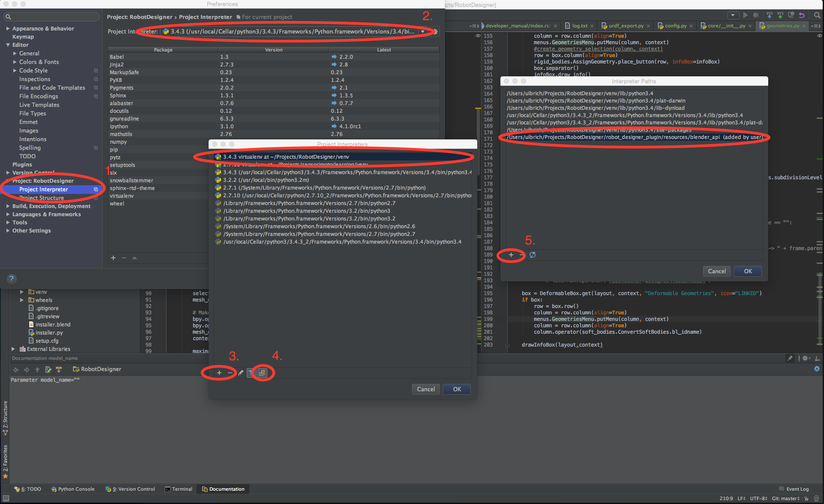Open run configuration dropdown in main toolbar
This screenshot has height=504, width=824.
point(733,15)
